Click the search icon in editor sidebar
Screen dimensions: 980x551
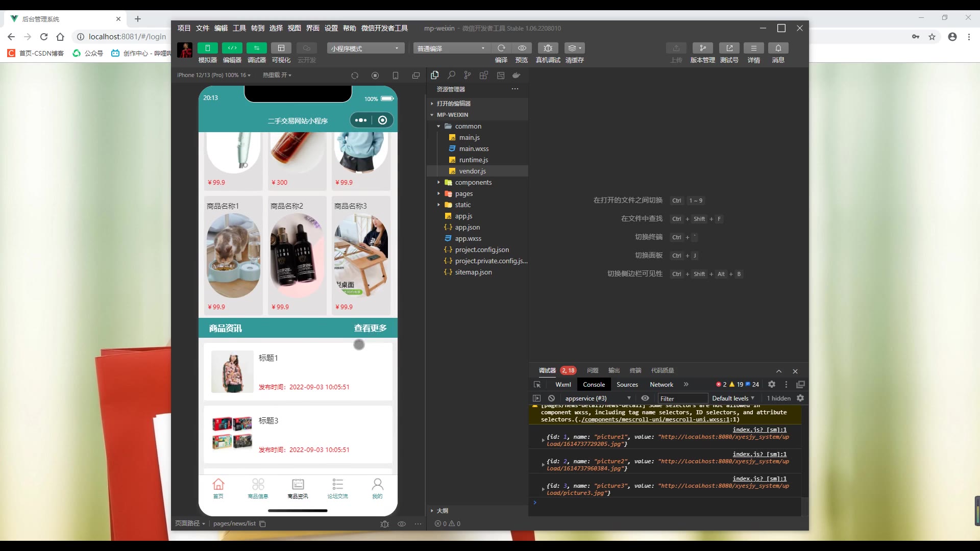[451, 76]
